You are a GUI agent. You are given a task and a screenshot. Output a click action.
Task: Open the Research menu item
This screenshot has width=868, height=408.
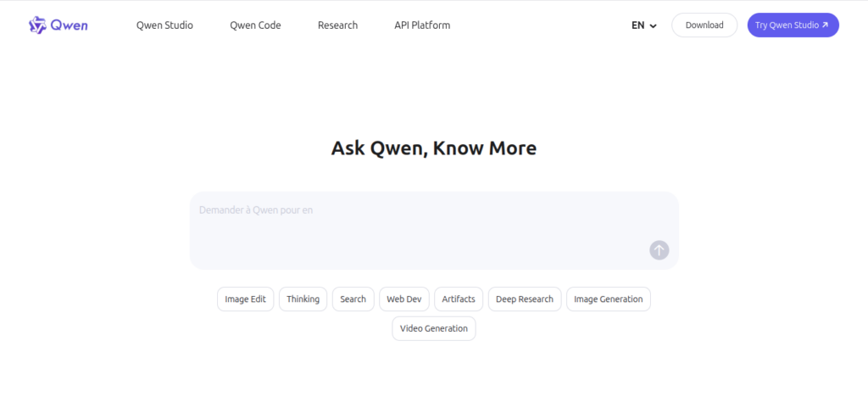(x=337, y=25)
